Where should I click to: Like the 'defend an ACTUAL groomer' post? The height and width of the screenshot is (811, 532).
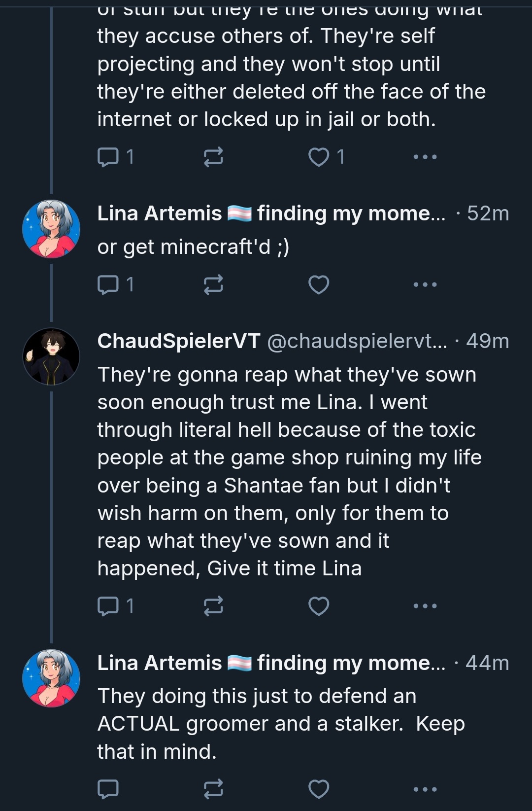point(319,789)
